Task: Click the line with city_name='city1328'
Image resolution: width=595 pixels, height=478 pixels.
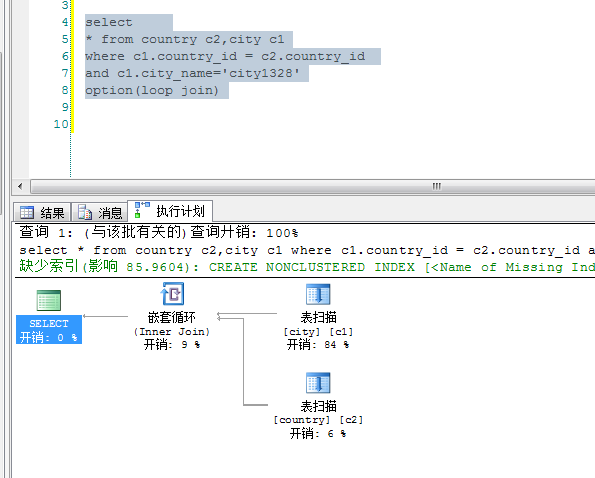Action: coord(192,73)
